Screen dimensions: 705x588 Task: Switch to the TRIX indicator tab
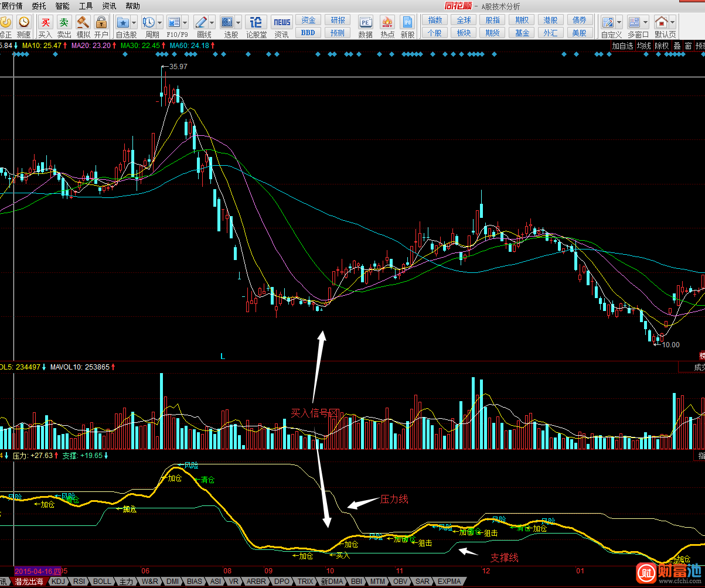pos(305,582)
